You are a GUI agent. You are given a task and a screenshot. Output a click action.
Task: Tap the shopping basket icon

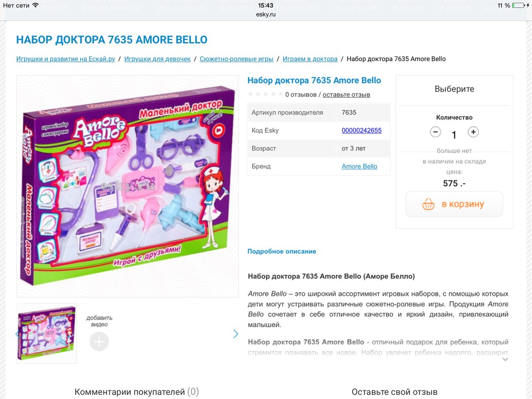(x=428, y=204)
